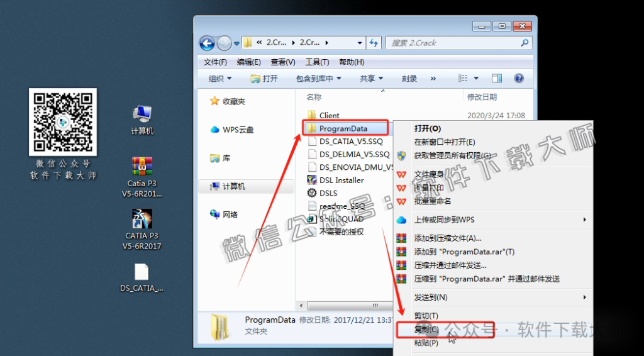Click the search box labeled 搜索 2.Crack
The height and width of the screenshot is (356, 644).
(458, 43)
